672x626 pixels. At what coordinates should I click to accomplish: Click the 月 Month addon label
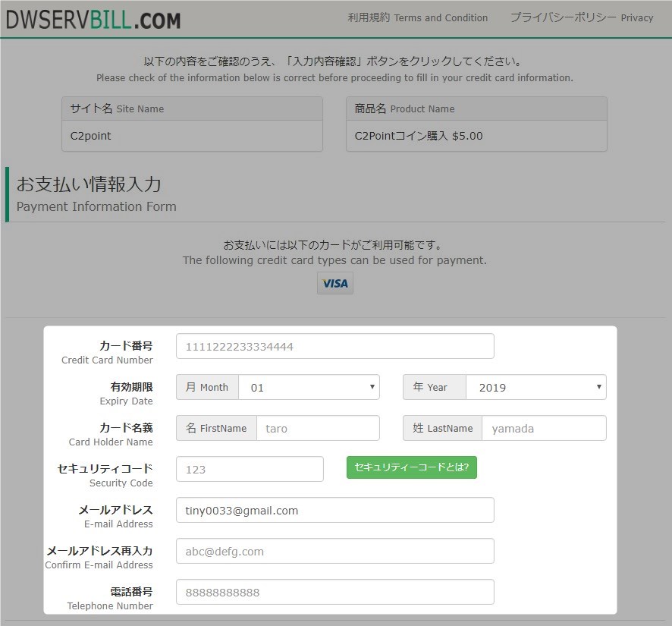tap(207, 387)
